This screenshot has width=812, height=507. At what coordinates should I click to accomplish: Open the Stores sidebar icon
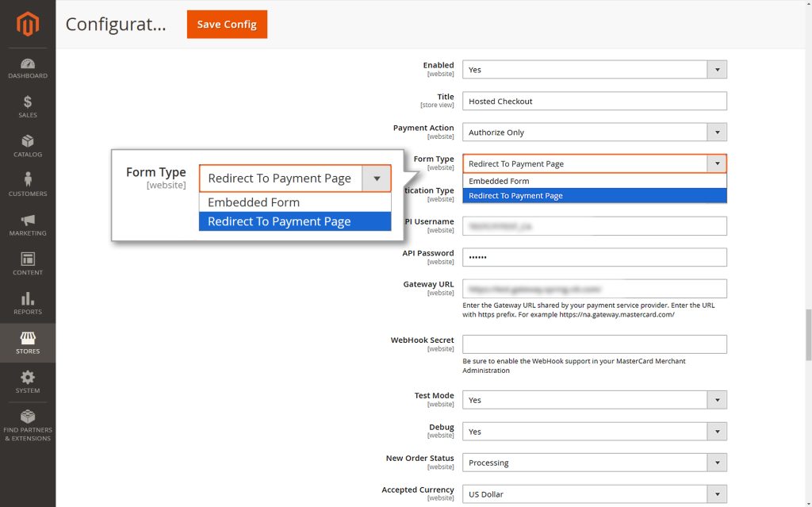[28, 343]
